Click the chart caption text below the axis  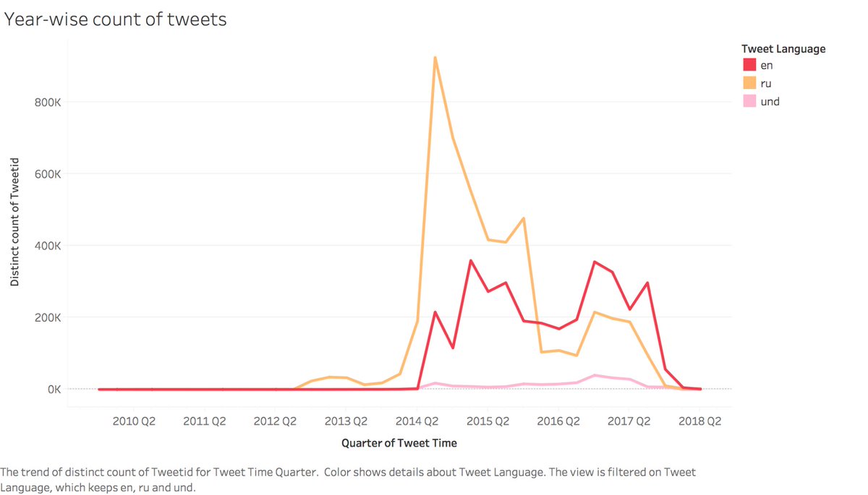pos(348,480)
